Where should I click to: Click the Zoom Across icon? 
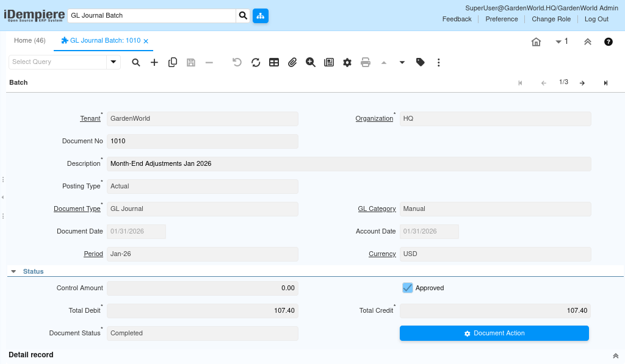[311, 62]
